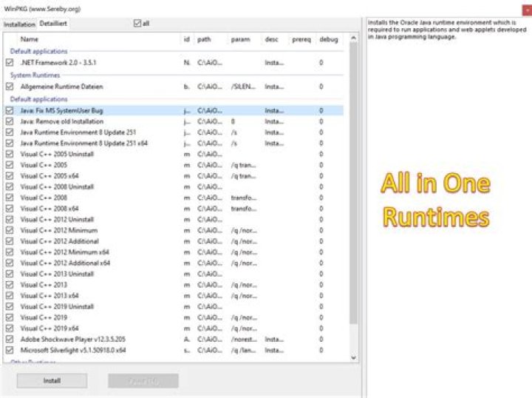
Task: Click the desc column header
Action: [x=271, y=39]
